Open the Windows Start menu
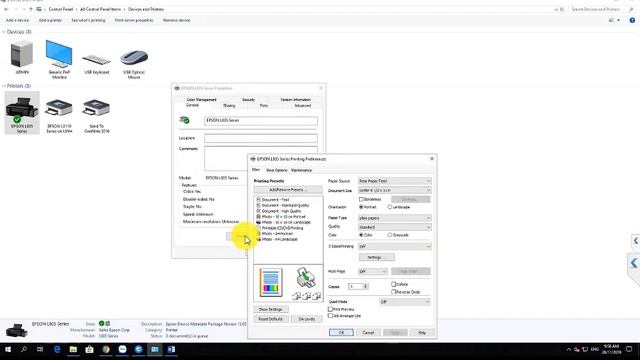Image resolution: width=640 pixels, height=360 pixels. point(8,349)
